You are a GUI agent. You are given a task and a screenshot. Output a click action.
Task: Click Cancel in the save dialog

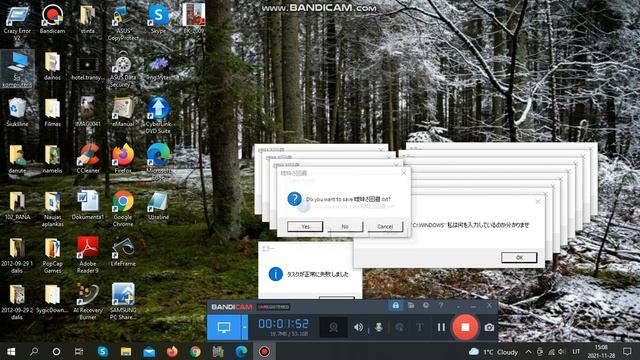385,227
